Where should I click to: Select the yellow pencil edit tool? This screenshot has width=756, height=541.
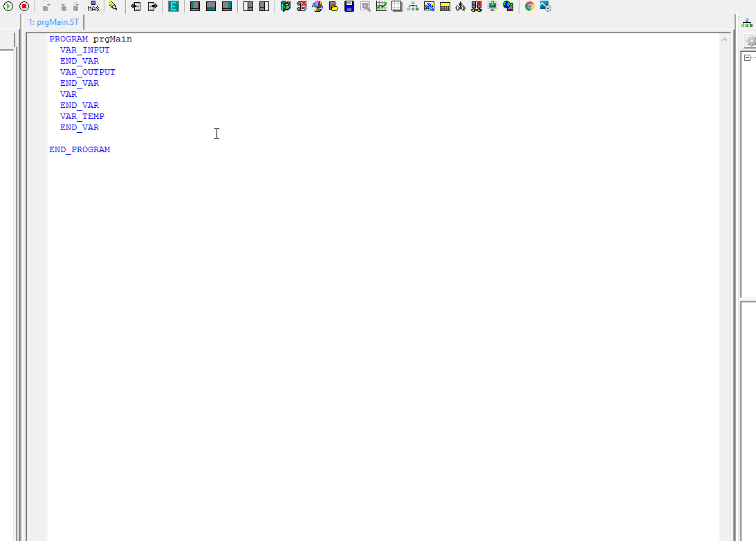(113, 6)
